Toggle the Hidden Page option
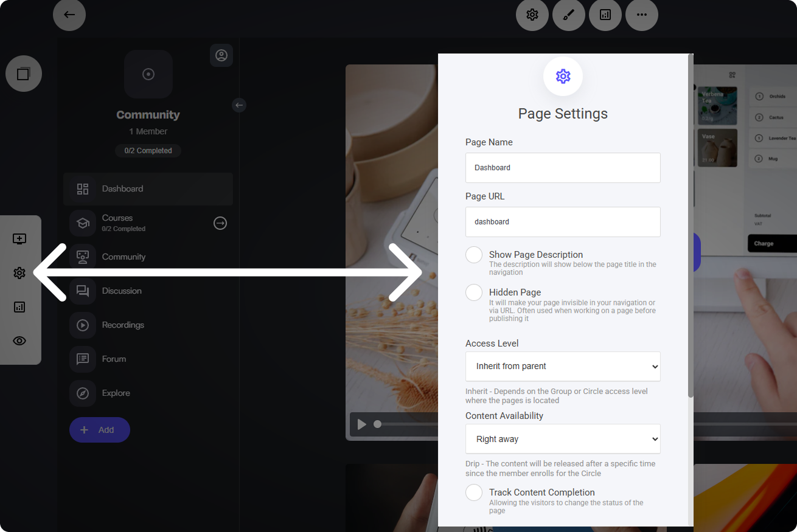The width and height of the screenshot is (797, 532). (x=474, y=292)
